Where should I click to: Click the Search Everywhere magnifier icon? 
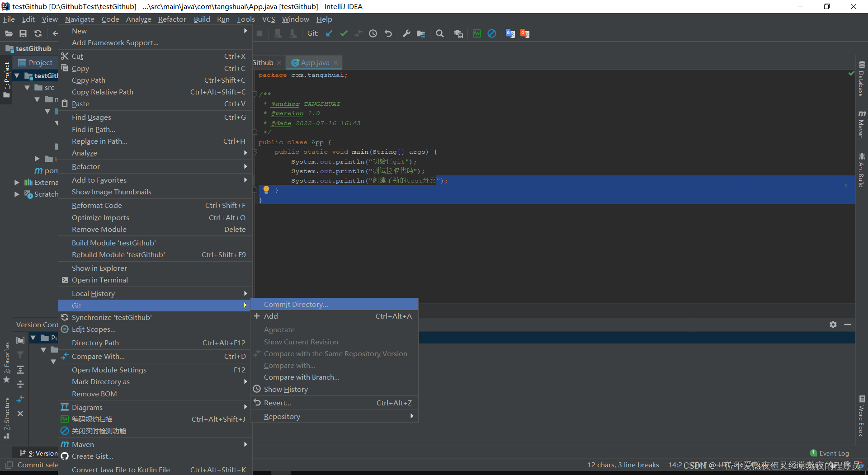[439, 33]
